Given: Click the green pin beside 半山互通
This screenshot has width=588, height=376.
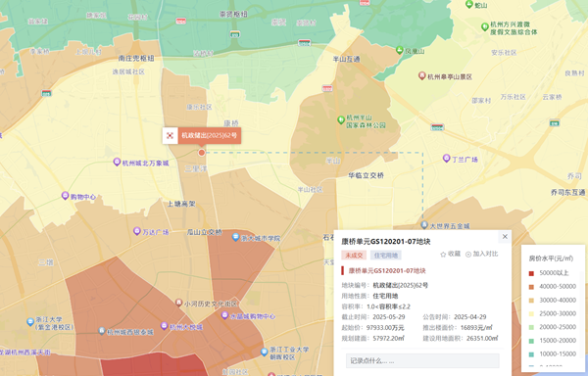Looking at the screenshot, I should coord(400,50).
